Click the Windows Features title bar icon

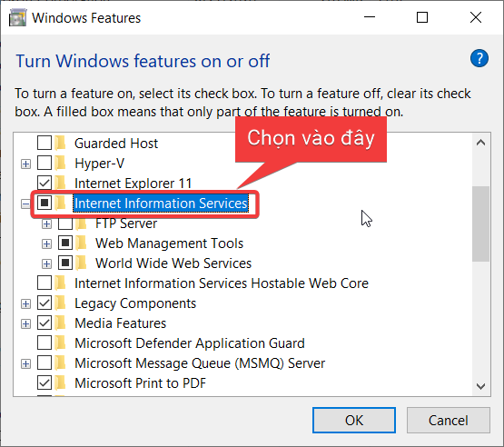pyautogui.click(x=17, y=17)
